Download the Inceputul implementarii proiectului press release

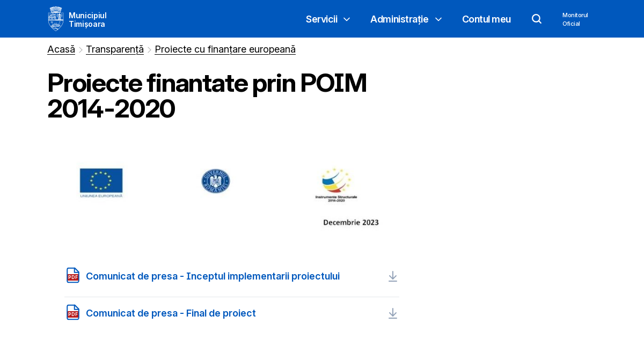(x=392, y=276)
